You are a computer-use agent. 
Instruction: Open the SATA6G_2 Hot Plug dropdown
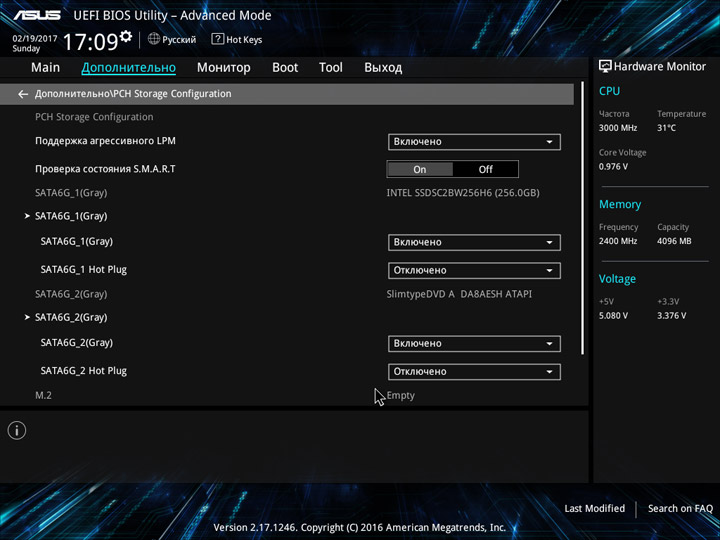(474, 371)
